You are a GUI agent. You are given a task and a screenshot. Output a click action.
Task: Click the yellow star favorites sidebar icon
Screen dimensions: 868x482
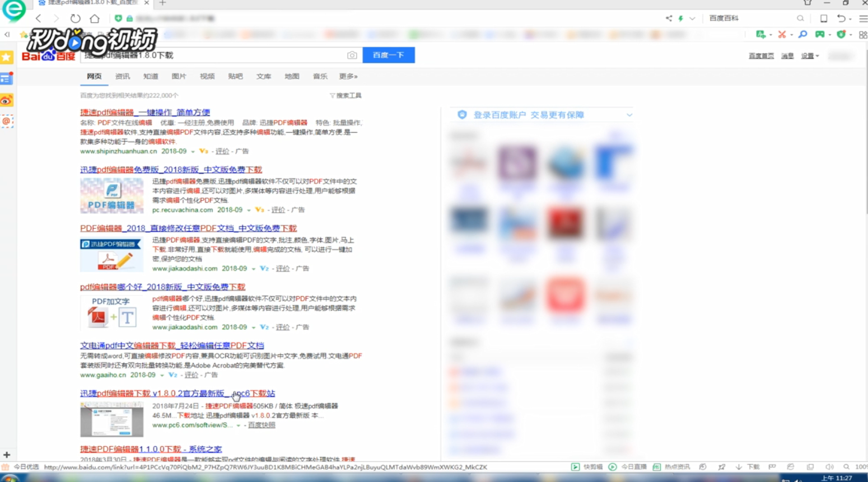[x=7, y=57]
